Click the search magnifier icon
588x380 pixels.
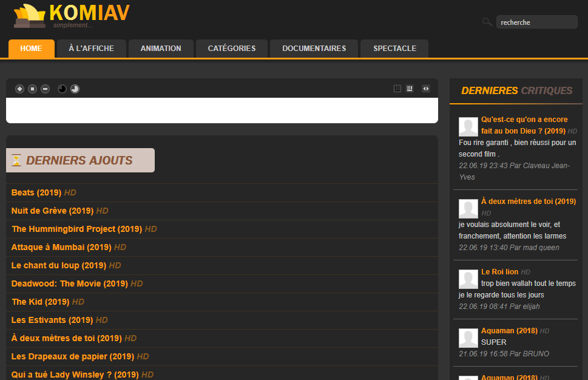pos(487,22)
